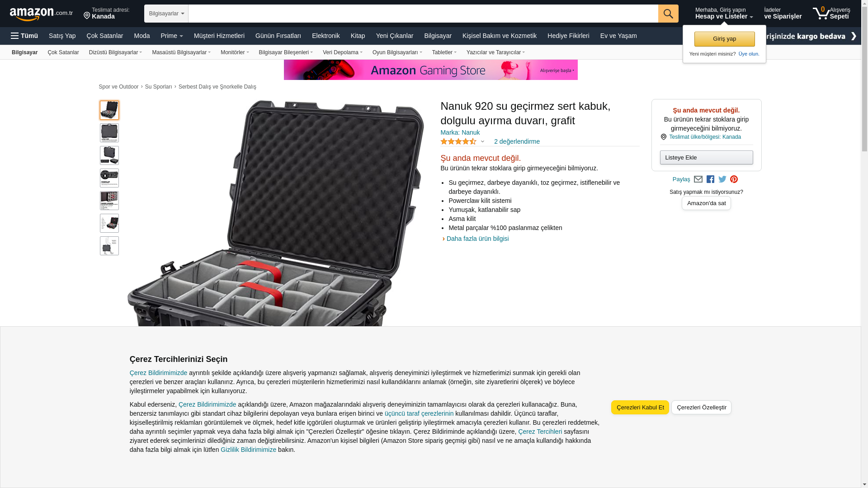The height and width of the screenshot is (488, 868).
Task: Accept cookies with Çerezleri Kabul Et
Action: point(640,408)
